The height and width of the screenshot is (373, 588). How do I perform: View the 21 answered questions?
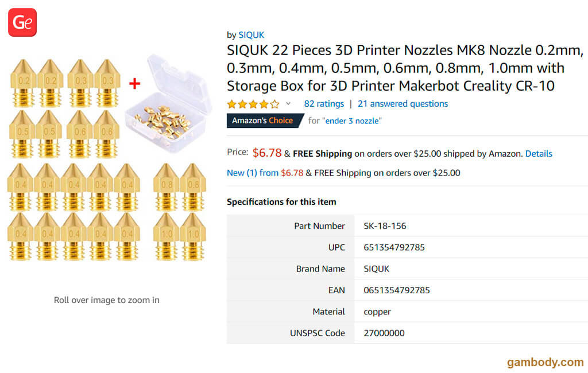pos(403,104)
